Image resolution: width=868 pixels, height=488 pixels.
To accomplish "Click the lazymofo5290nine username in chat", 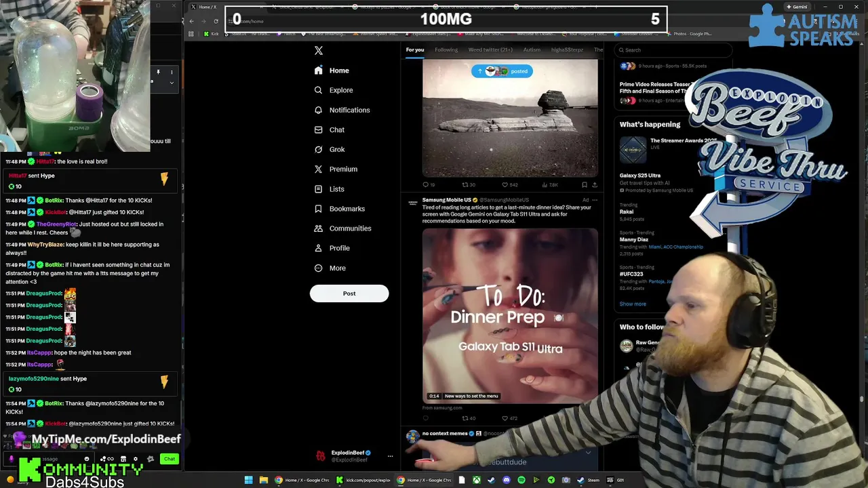I will (x=33, y=379).
